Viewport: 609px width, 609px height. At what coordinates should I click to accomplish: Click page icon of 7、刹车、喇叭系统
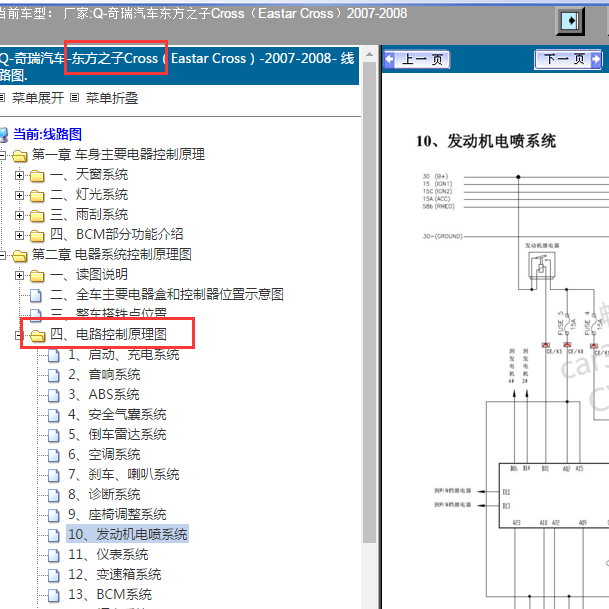(x=54, y=475)
